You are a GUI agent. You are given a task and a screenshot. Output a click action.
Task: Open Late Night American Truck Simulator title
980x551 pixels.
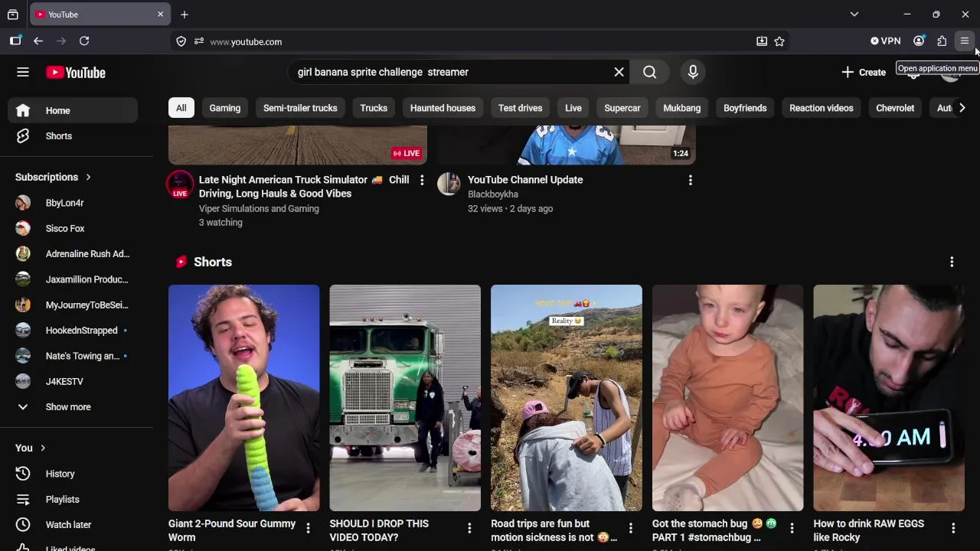click(304, 187)
